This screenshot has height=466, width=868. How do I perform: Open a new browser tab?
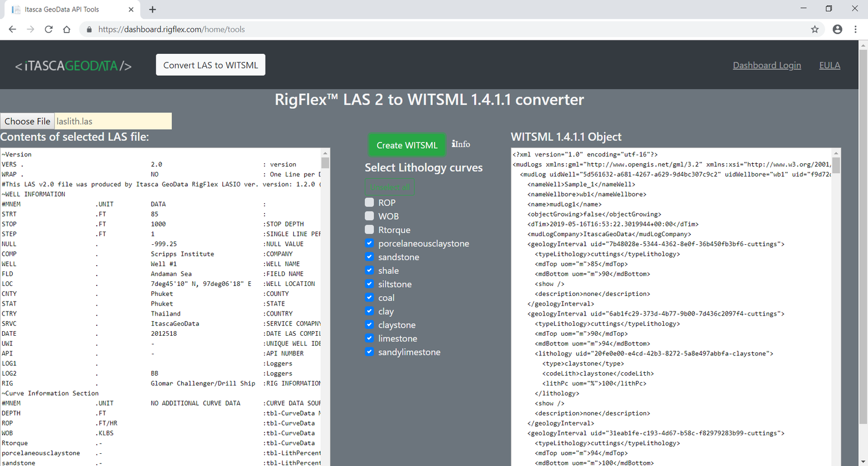153,9
